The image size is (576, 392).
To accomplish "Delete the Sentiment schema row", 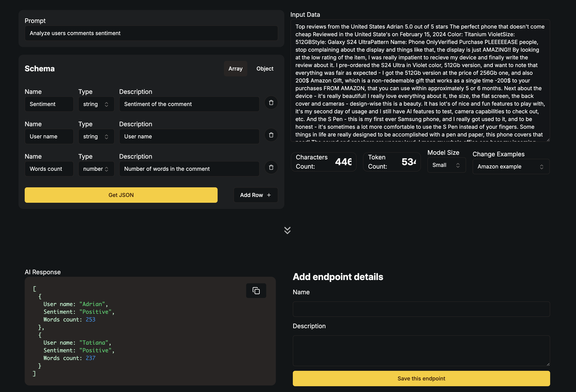I will click(x=271, y=103).
